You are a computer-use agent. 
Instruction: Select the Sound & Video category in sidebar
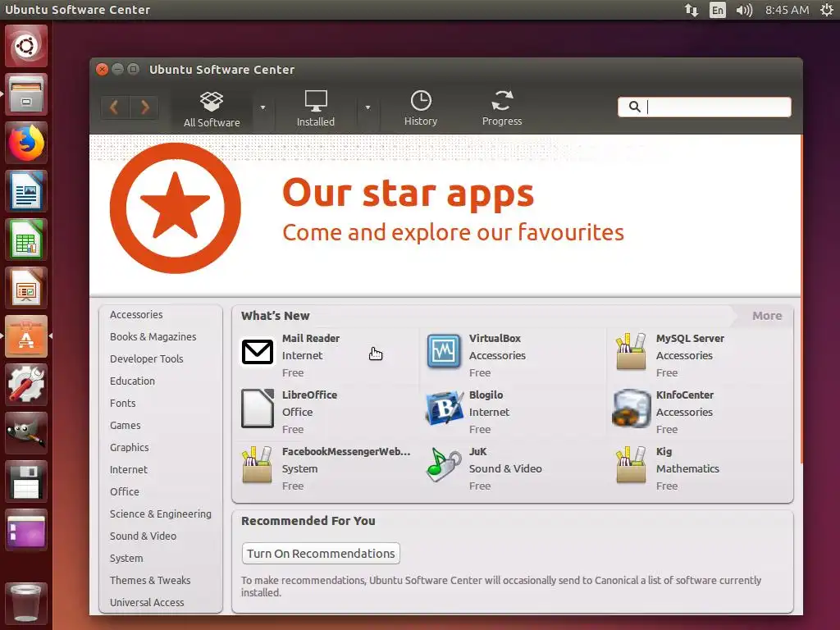[x=143, y=536]
